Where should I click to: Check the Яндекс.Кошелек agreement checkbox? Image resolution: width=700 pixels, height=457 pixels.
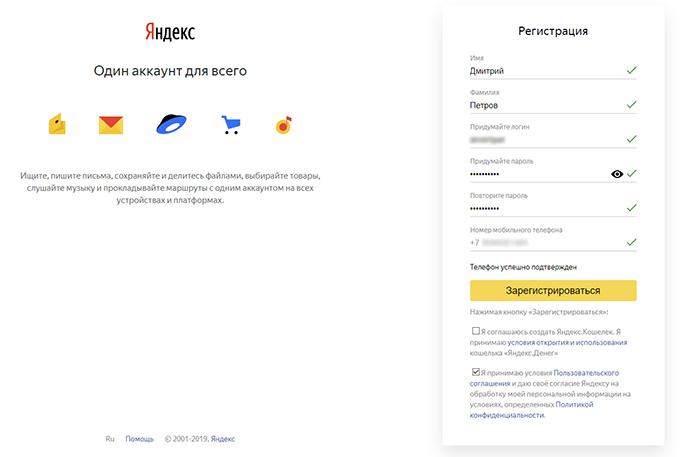tap(476, 331)
